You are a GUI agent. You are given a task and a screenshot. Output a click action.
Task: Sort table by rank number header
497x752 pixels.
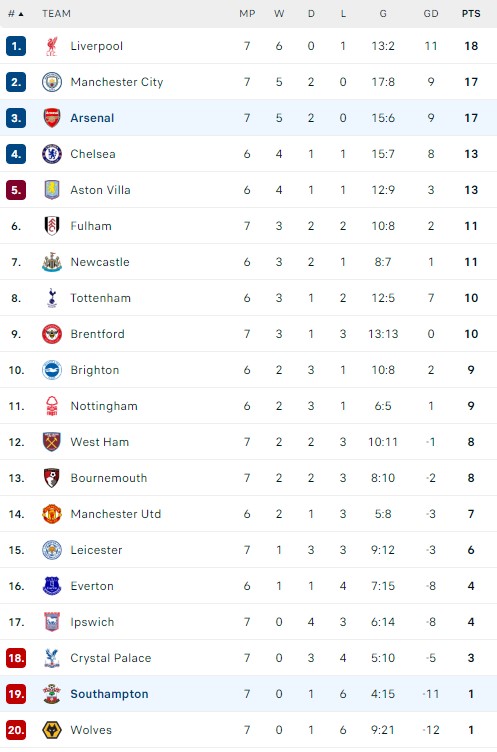point(16,13)
